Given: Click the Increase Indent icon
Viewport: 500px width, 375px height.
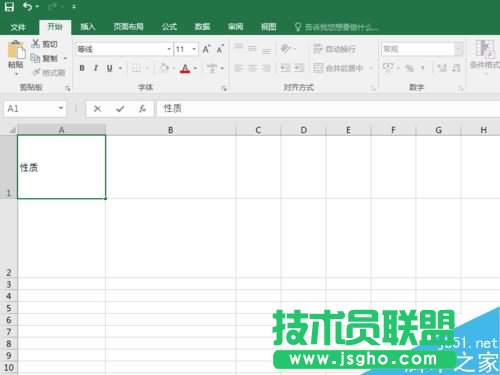Looking at the screenshot, I should [299, 68].
